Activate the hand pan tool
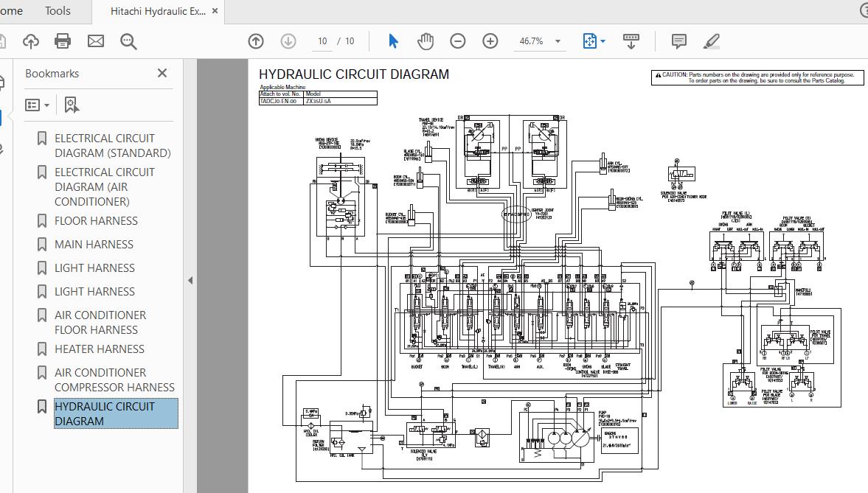Image resolution: width=868 pixels, height=493 pixels. 425,41
